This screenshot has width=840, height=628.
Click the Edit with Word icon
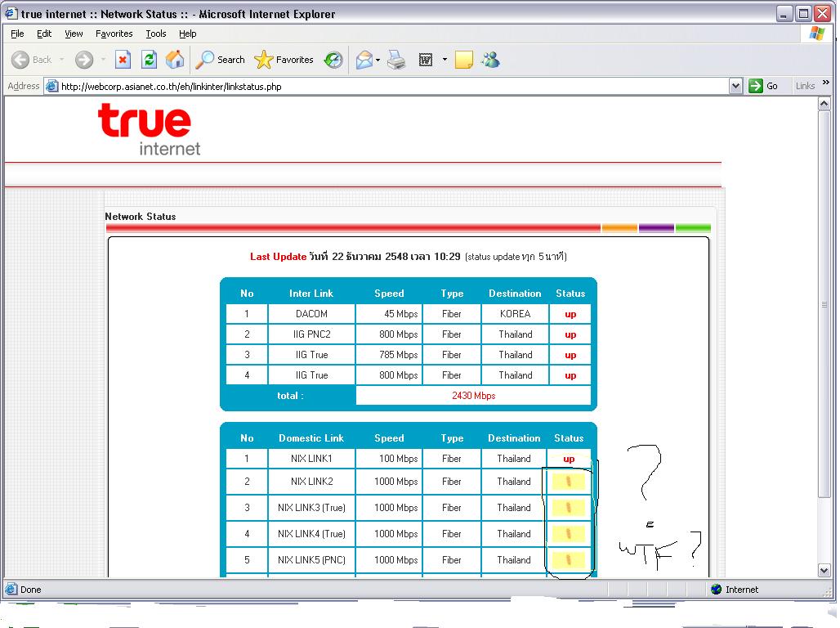pos(426,60)
